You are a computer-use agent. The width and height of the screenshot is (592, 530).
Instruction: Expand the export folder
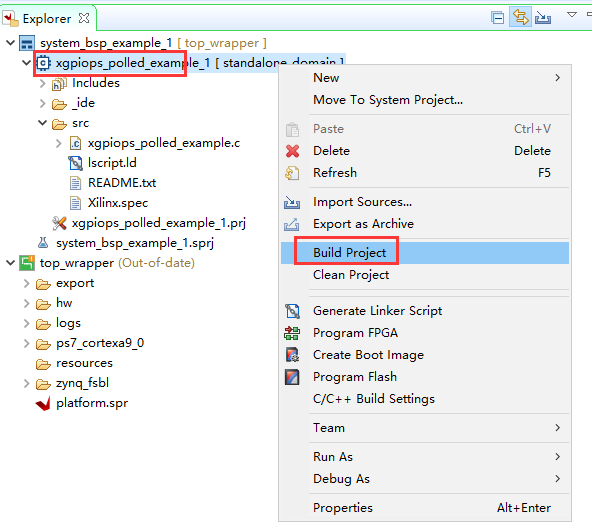pyautogui.click(x=26, y=283)
